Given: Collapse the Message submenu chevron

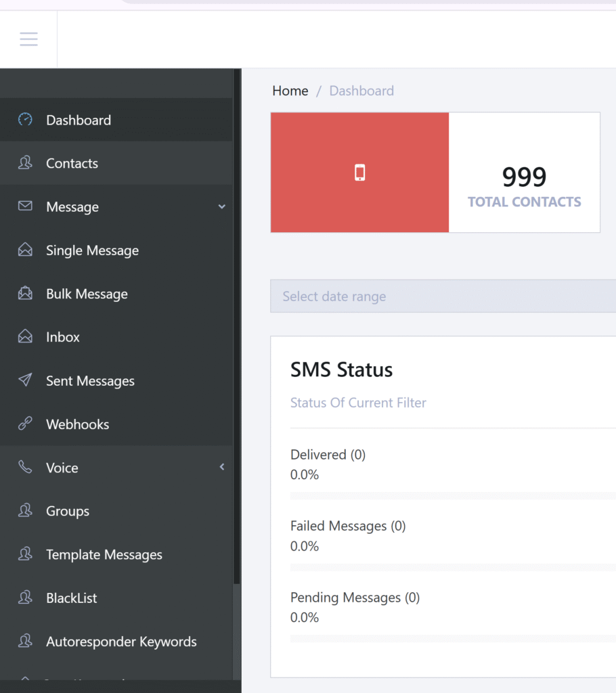Looking at the screenshot, I should click(221, 207).
